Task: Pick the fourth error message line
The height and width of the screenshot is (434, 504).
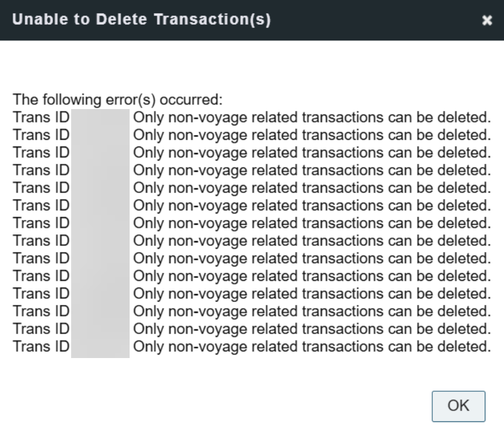Action: [311, 169]
